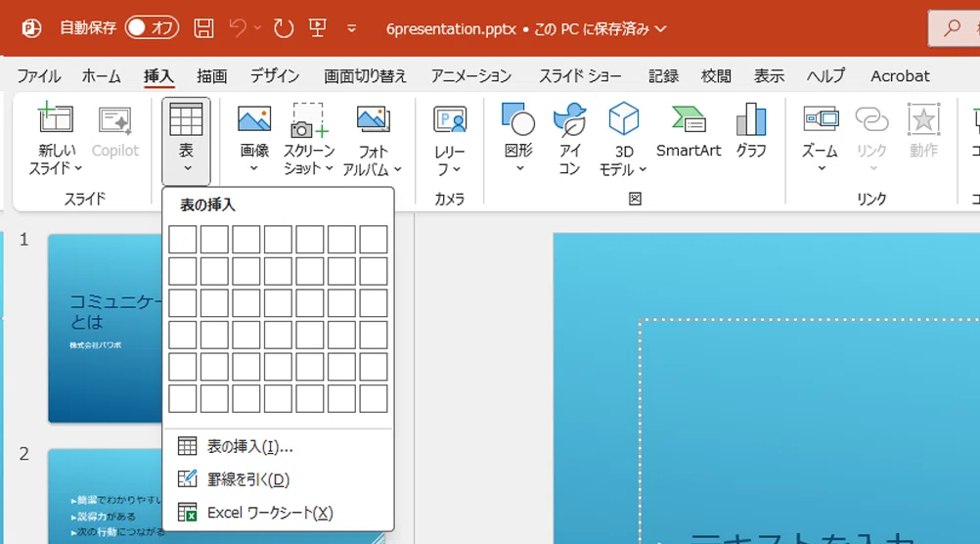Switch to the 表示 tab
980x544 pixels.
coord(769,76)
